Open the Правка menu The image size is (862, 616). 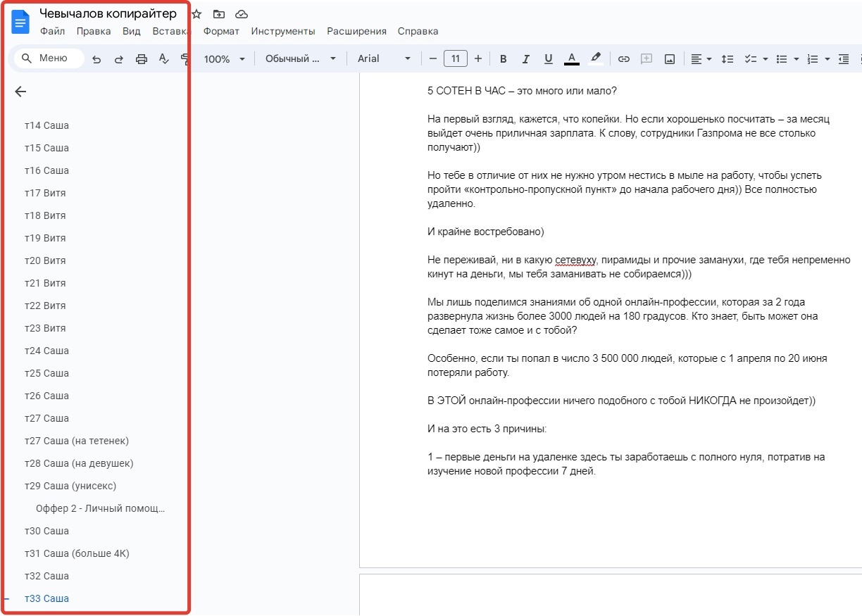click(94, 31)
